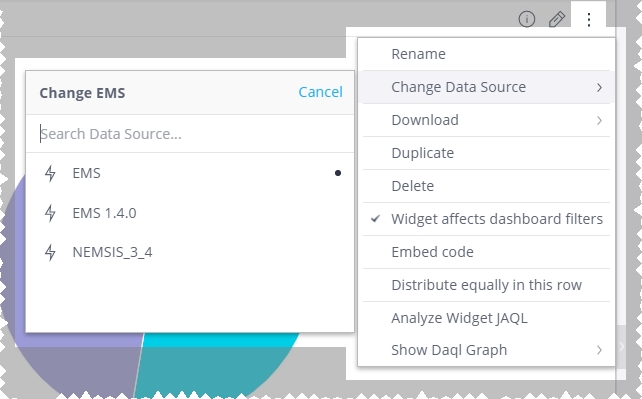Focus the Search Data Source field

tap(190, 134)
